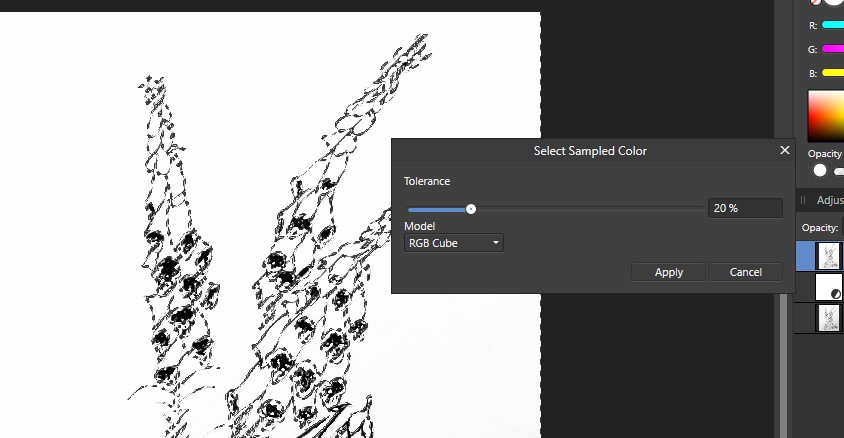Click the yellow B channel slider

point(833,73)
